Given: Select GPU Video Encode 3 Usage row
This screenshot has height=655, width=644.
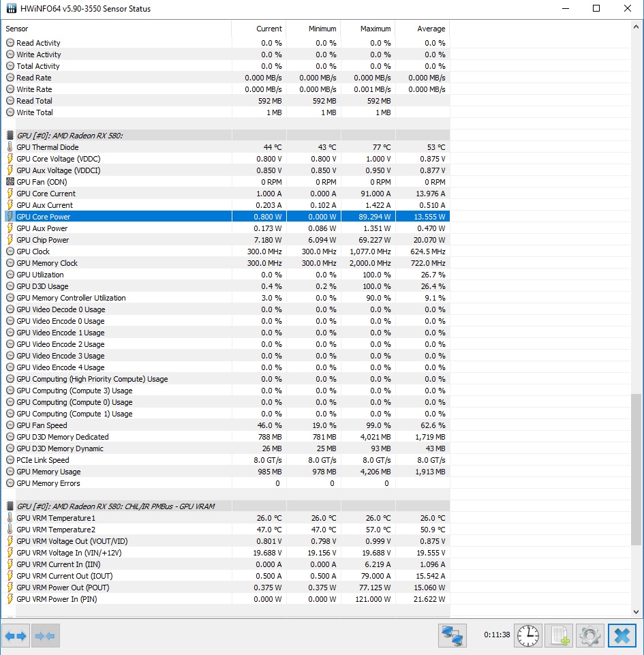Looking at the screenshot, I should (227, 356).
